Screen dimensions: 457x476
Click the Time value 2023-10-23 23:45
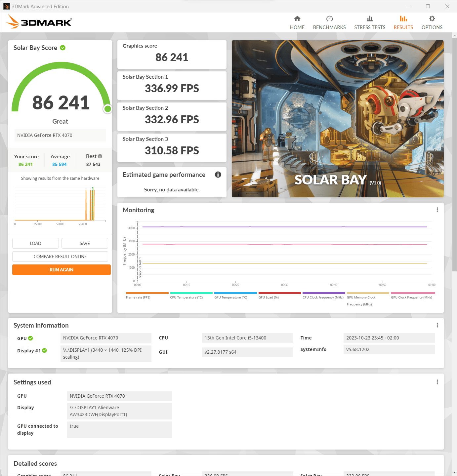(x=389, y=338)
